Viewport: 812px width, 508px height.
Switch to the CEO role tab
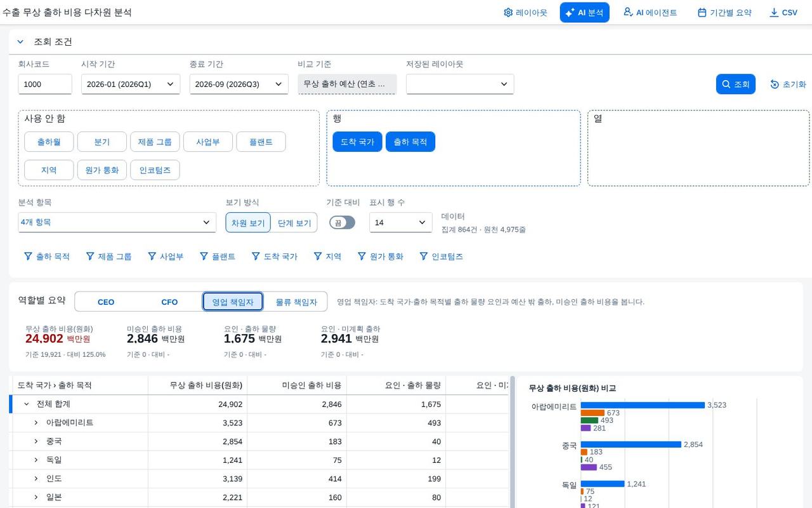[106, 302]
